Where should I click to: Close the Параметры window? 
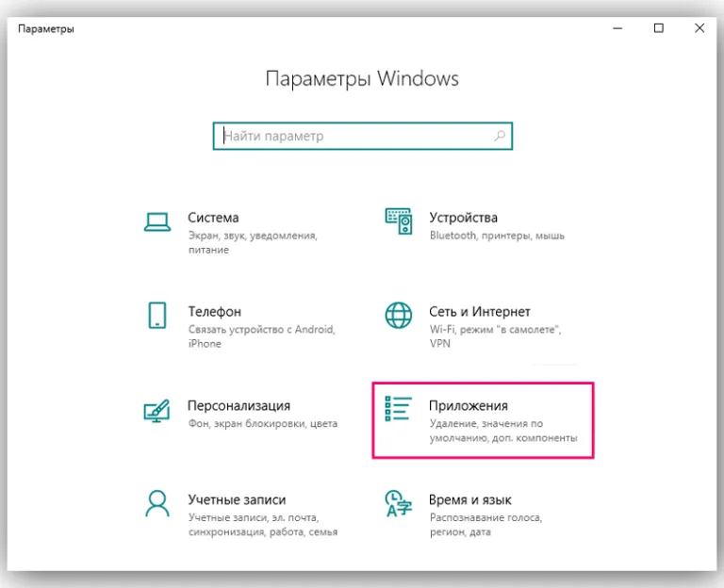click(x=699, y=28)
